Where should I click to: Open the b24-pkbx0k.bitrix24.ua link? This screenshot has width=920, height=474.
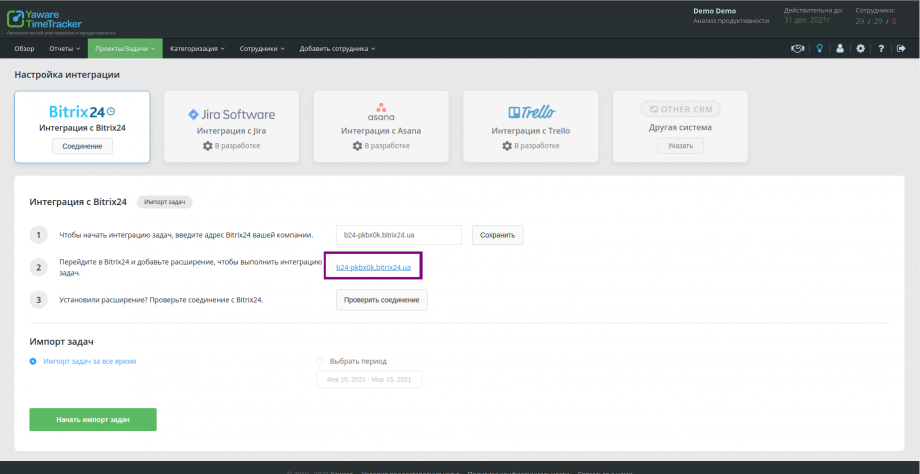[373, 267]
